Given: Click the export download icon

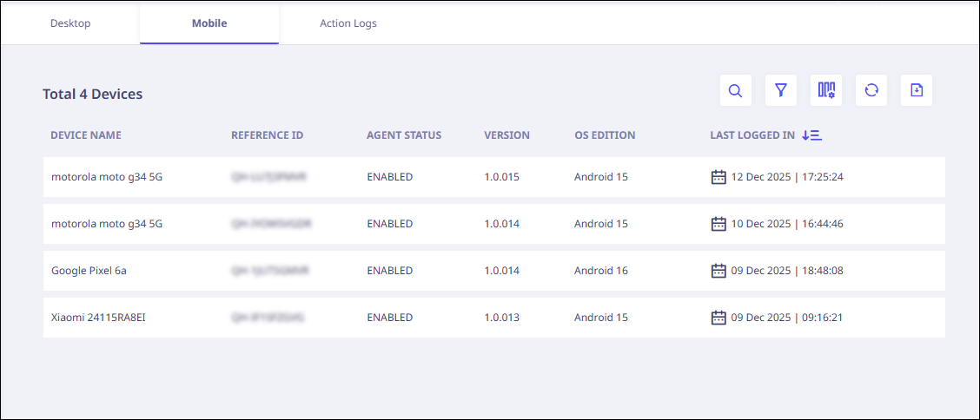Looking at the screenshot, I should pyautogui.click(x=917, y=90).
